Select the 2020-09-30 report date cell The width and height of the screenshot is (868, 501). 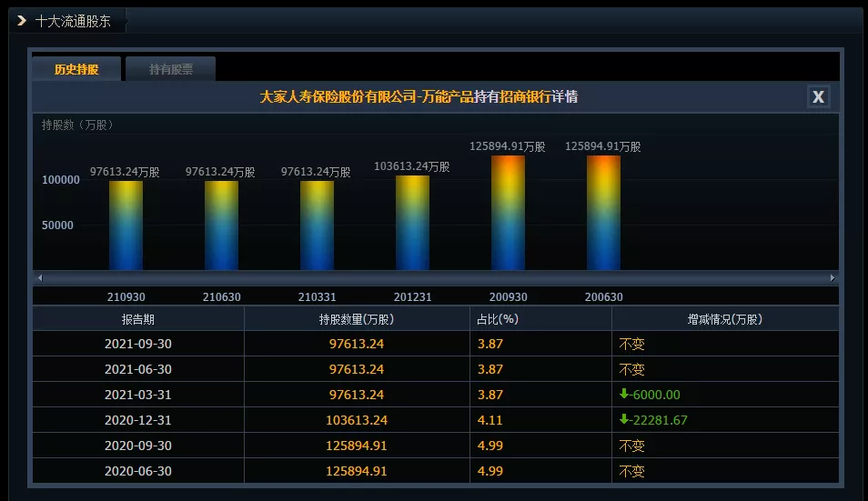pos(137,446)
